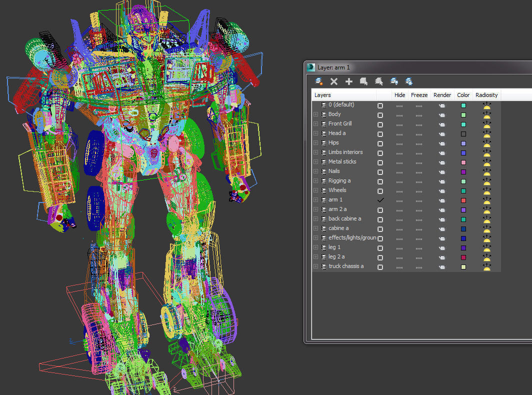
Task: Click radiosity icon for 0 (default) layer
Action: pyautogui.click(x=487, y=105)
